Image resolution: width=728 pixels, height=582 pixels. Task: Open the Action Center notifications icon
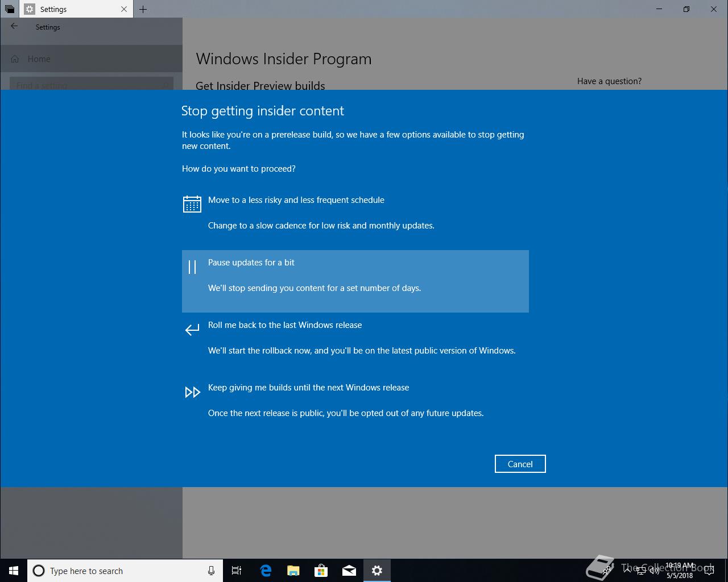(x=709, y=571)
